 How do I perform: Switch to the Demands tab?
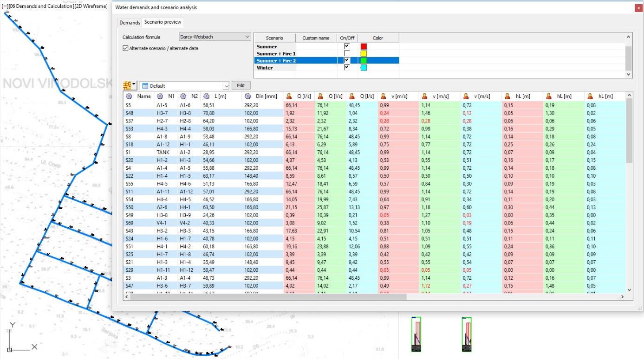point(130,22)
